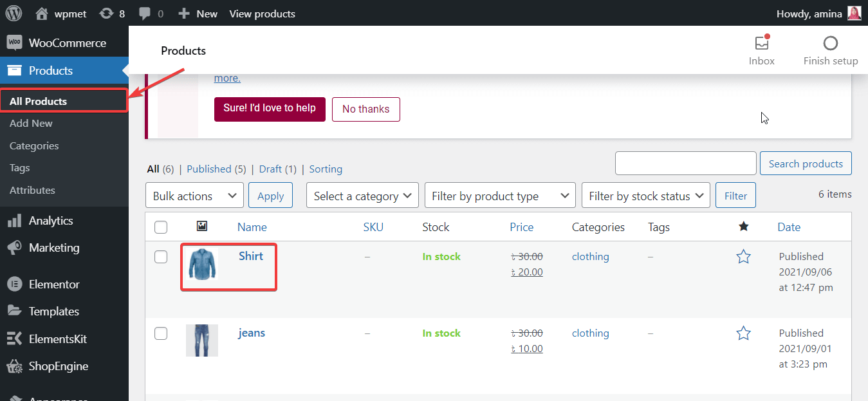Expand the Select a category dropdown
Image resolution: width=868 pixels, height=401 pixels.
tap(363, 196)
